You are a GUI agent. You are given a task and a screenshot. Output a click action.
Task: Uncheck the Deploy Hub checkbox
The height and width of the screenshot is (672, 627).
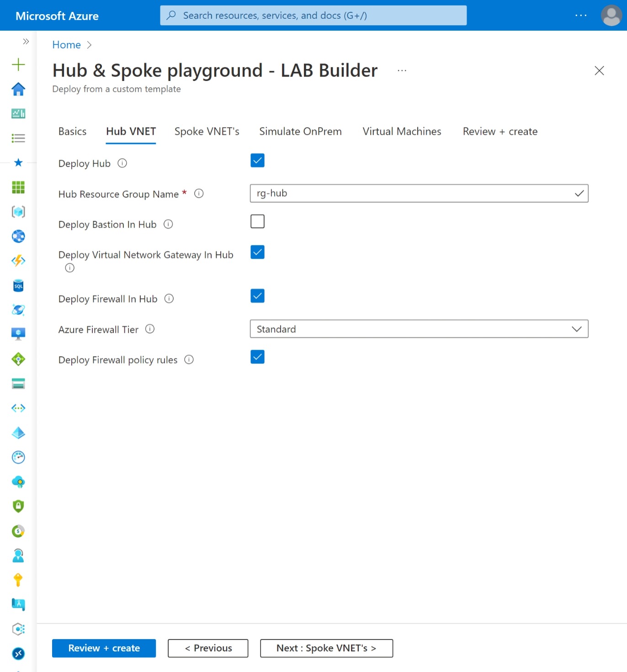point(258,160)
